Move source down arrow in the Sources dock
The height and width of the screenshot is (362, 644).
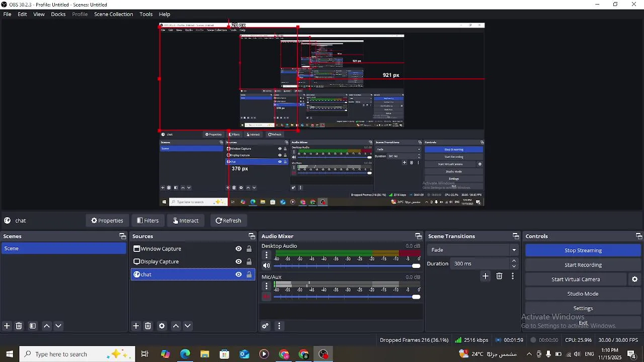click(x=188, y=326)
